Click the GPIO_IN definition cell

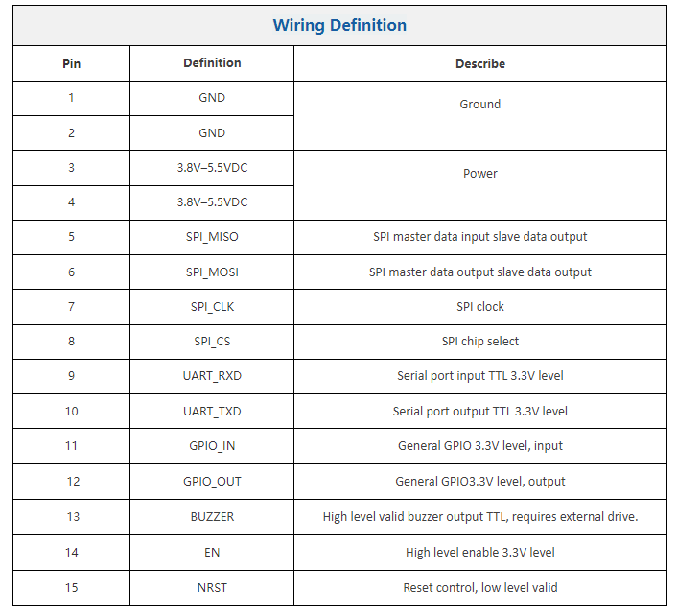(x=212, y=446)
